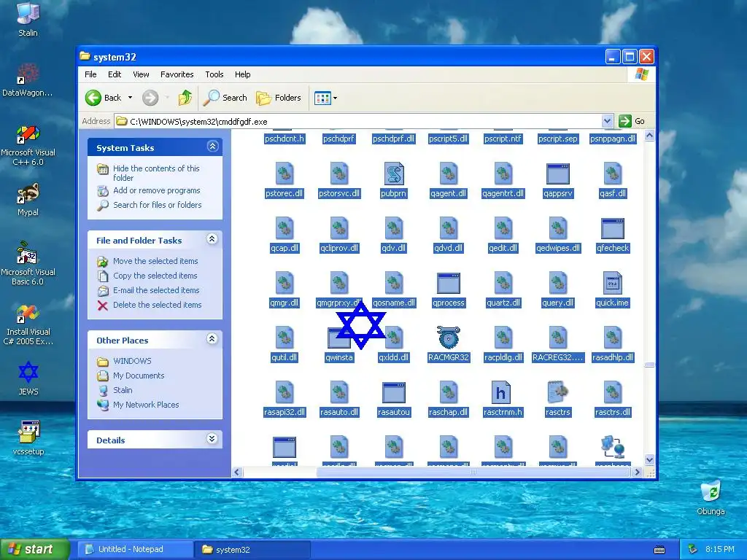The image size is (747, 560).
Task: Click the horizontal scrollbar right arrow
Action: coord(637,472)
